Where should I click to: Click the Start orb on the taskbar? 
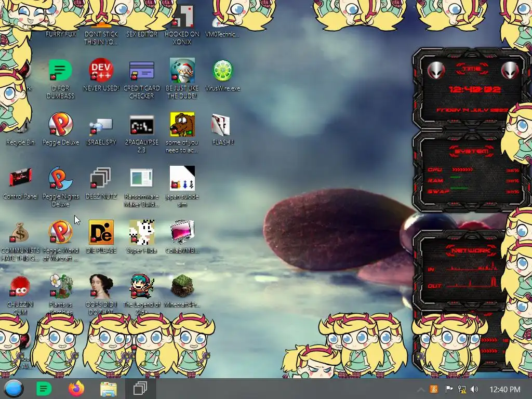[x=14, y=389]
